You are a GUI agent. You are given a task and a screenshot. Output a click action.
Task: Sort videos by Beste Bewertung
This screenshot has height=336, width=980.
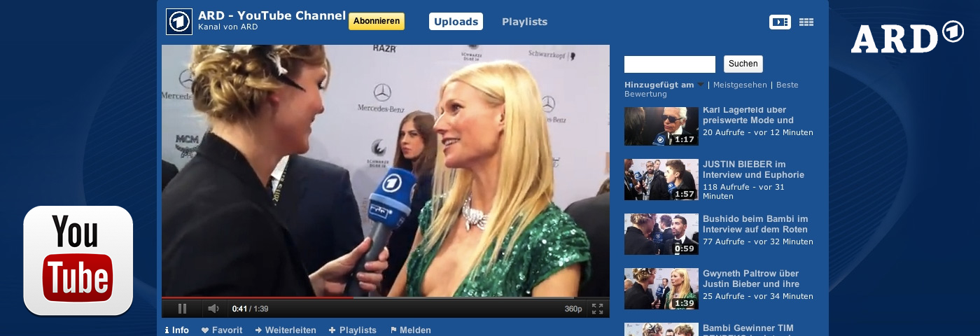click(x=711, y=89)
